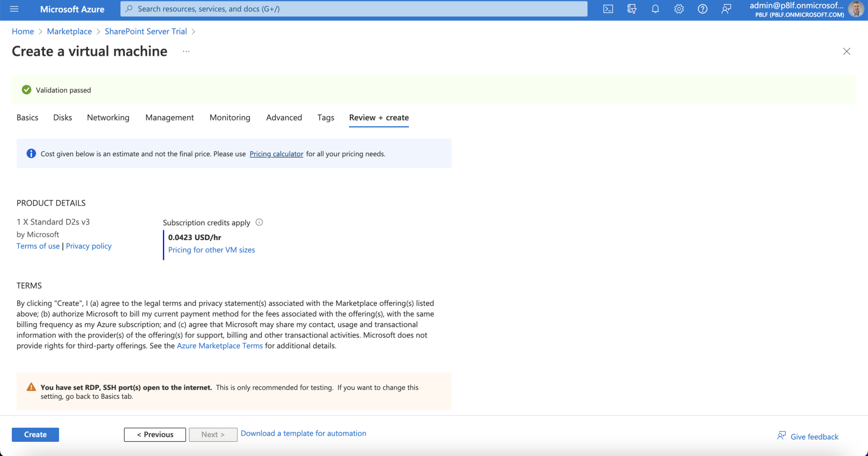Open portal settings gear
Image resolution: width=868 pixels, height=456 pixels.
(679, 9)
